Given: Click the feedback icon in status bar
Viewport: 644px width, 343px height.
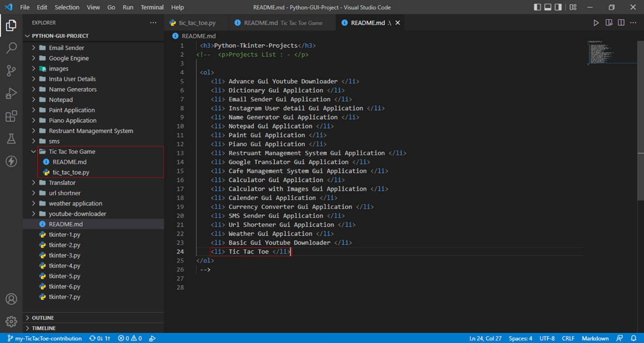Looking at the screenshot, I should [x=620, y=338].
